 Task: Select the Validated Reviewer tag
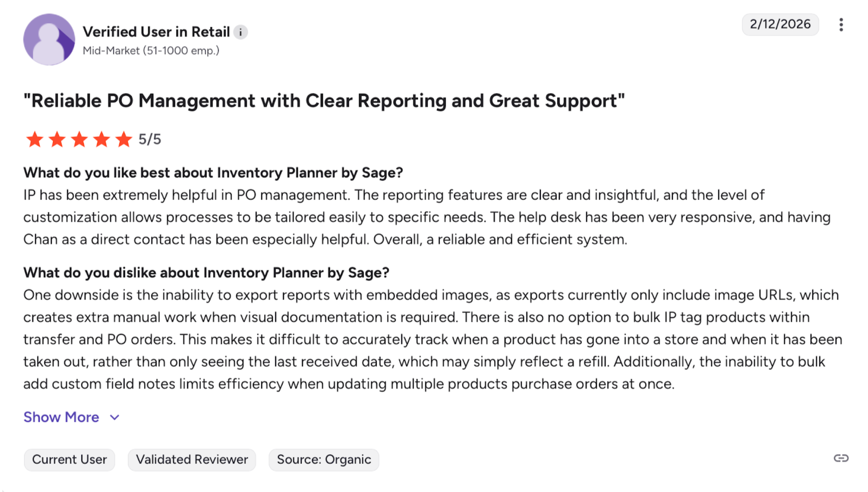[192, 460]
